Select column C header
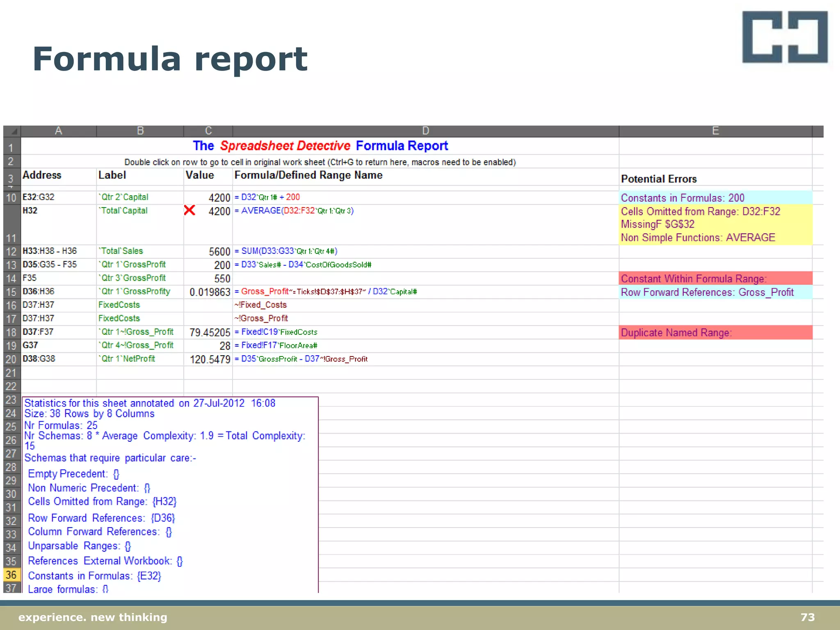Image resolution: width=840 pixels, height=630 pixels. [x=208, y=131]
